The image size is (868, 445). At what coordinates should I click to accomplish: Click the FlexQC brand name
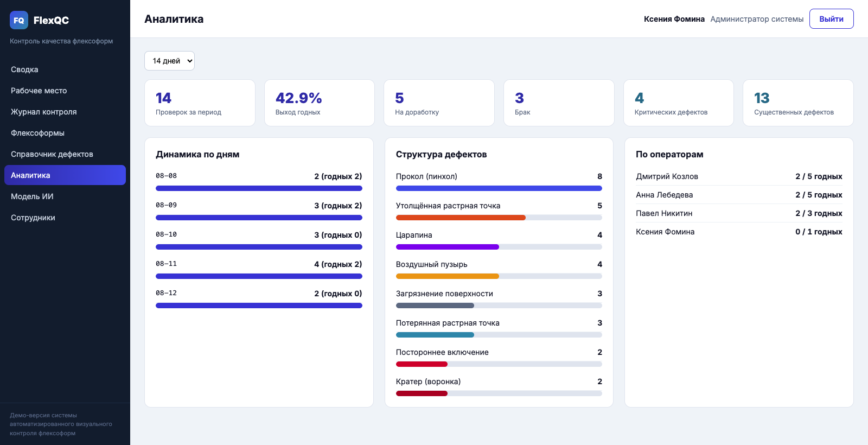(x=51, y=20)
